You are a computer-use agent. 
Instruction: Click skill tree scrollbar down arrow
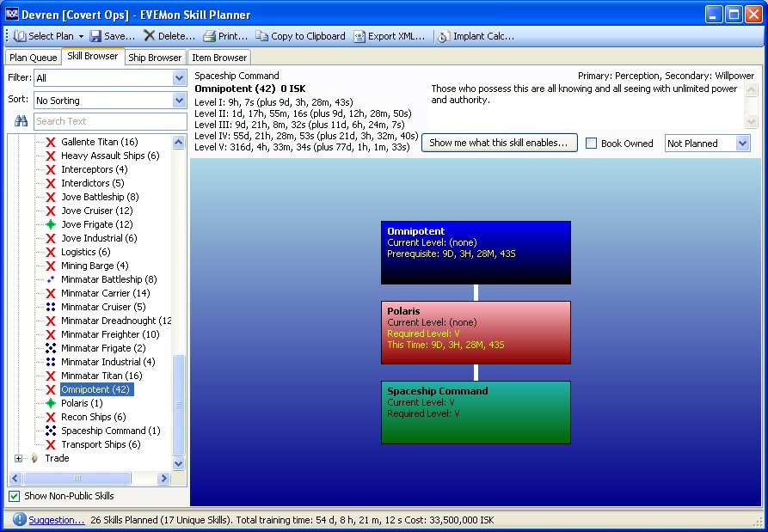tap(179, 463)
